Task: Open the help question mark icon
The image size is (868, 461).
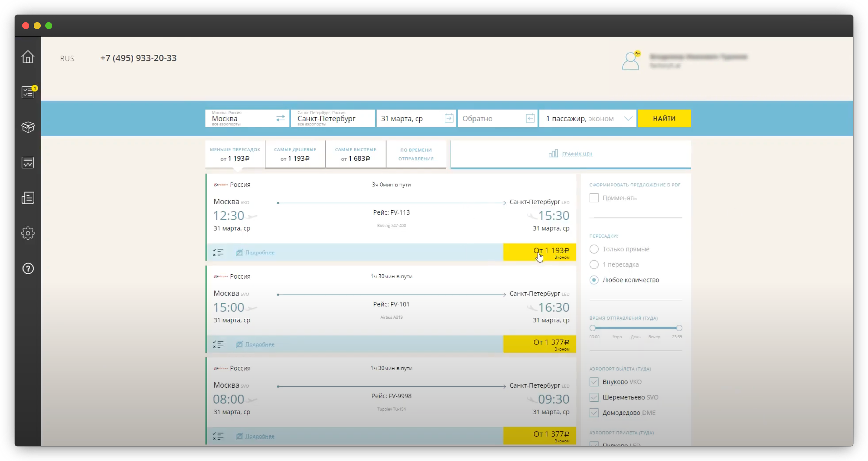Action: pyautogui.click(x=28, y=268)
